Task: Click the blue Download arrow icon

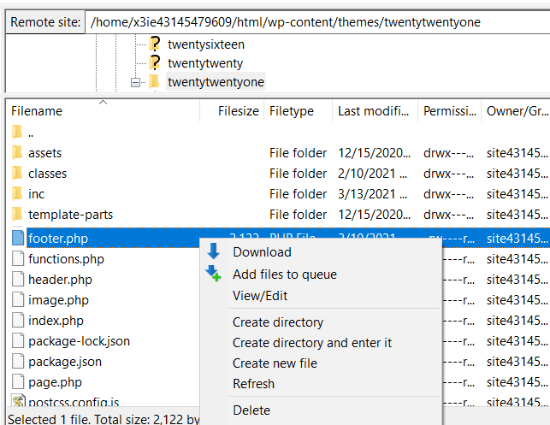Action: point(213,251)
